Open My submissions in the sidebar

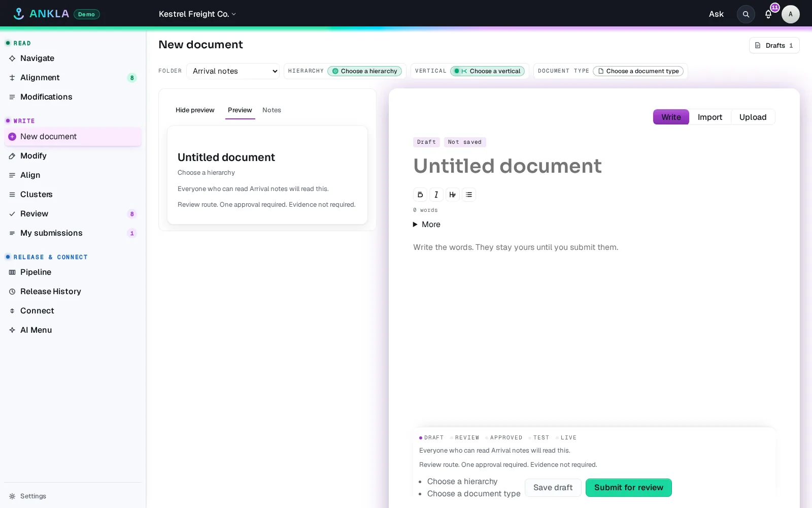pos(73,233)
